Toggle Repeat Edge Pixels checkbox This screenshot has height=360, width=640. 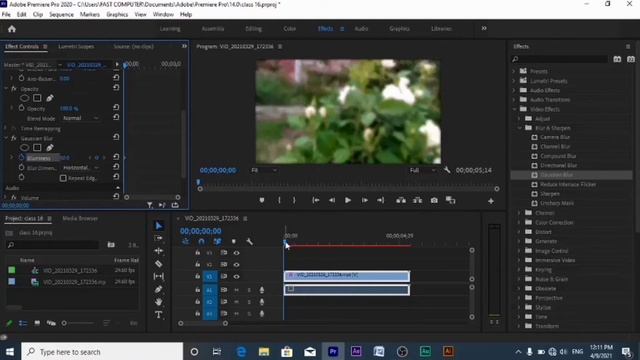[63, 178]
